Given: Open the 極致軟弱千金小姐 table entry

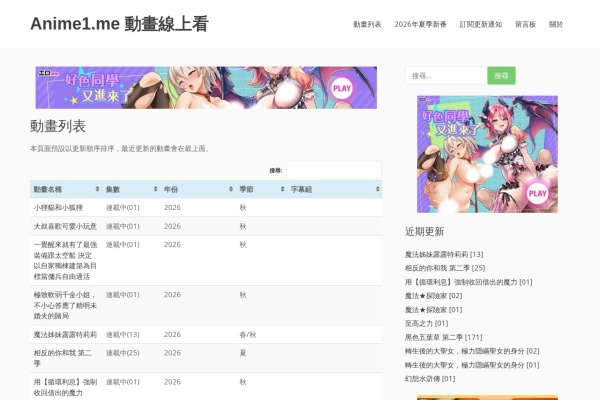Looking at the screenshot, I should (65, 305).
